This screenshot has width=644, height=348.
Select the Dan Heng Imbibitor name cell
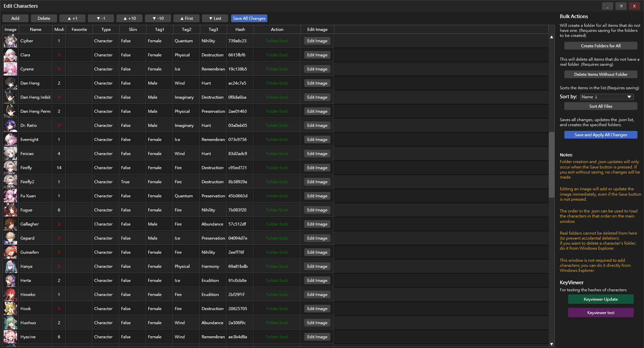[36, 97]
